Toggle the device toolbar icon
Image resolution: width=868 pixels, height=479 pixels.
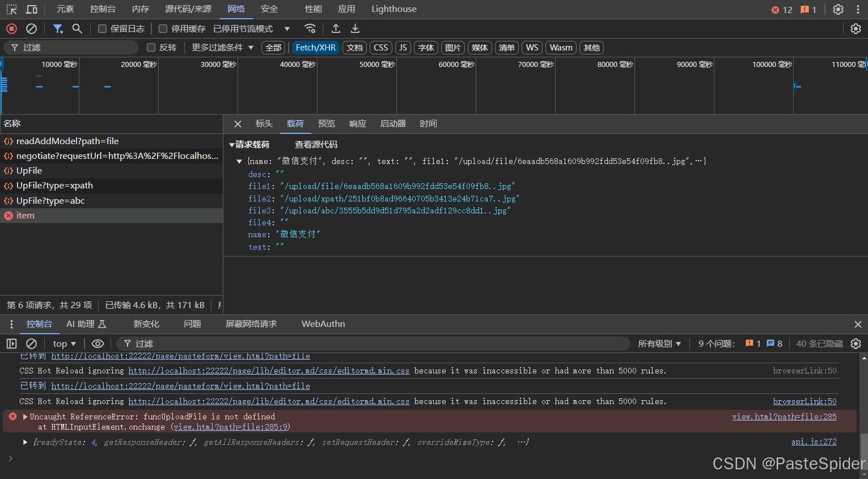tap(32, 9)
